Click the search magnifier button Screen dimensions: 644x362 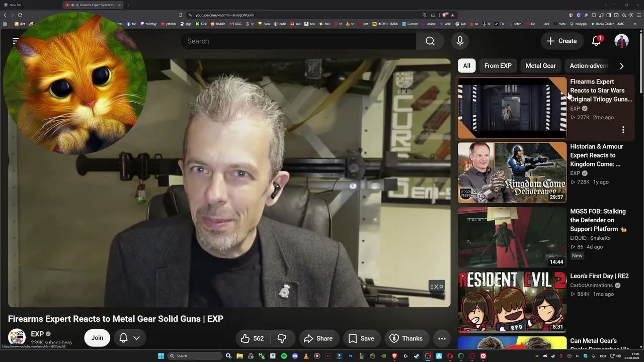[430, 41]
